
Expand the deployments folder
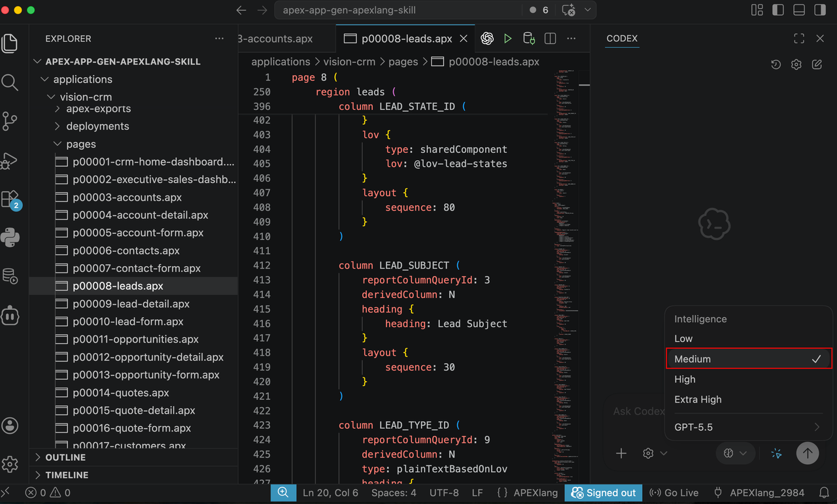97,126
